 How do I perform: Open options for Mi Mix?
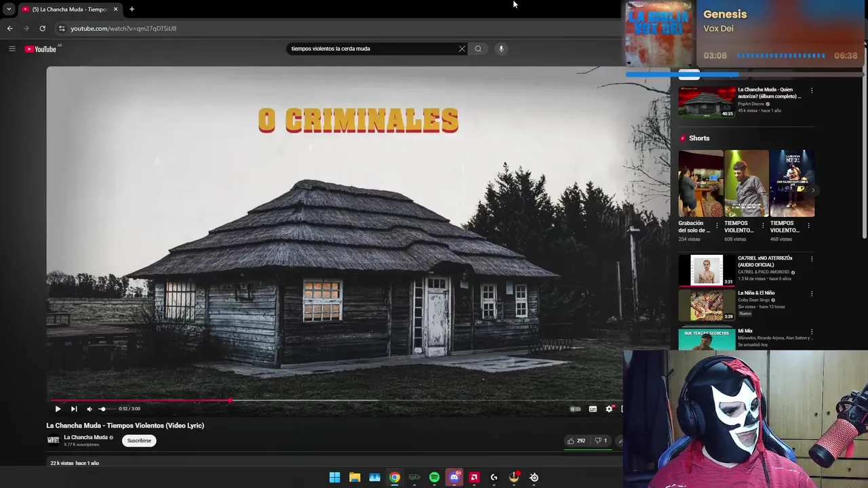pos(812,331)
